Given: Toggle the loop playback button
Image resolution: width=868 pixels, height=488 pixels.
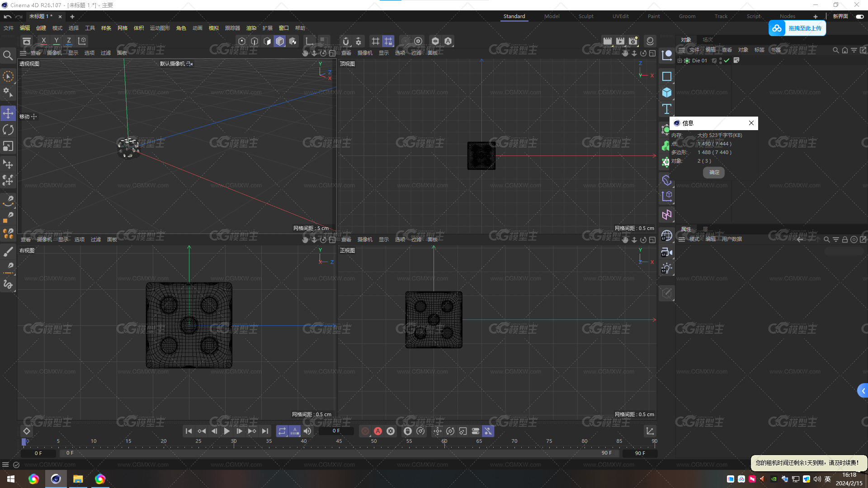Looking at the screenshot, I should [x=282, y=431].
